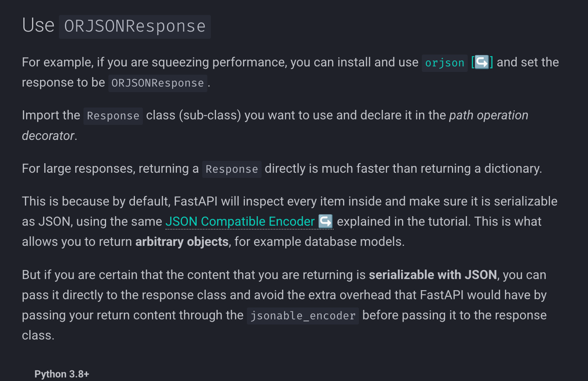The height and width of the screenshot is (381, 588).
Task: Click Response code after 'Import the'
Action: pos(113,116)
